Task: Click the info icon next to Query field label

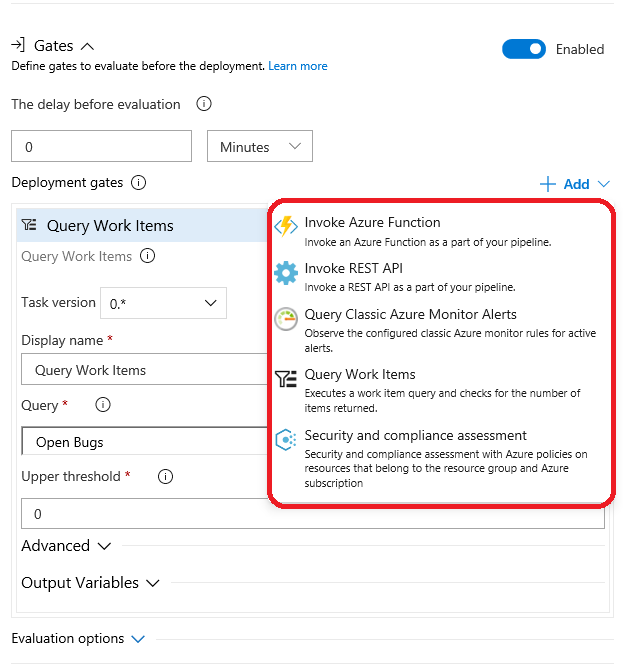Action: coord(103,405)
